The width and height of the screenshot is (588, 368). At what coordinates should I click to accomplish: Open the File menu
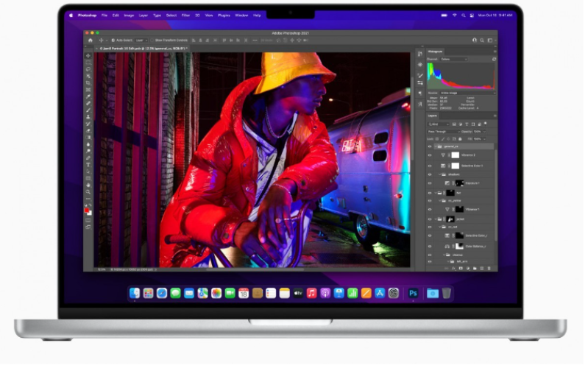click(x=105, y=15)
